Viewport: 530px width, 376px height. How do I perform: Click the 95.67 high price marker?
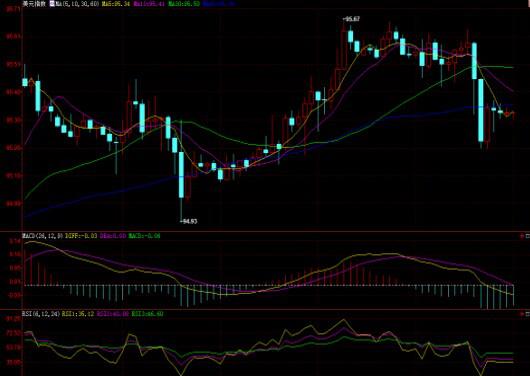pyautogui.click(x=352, y=19)
